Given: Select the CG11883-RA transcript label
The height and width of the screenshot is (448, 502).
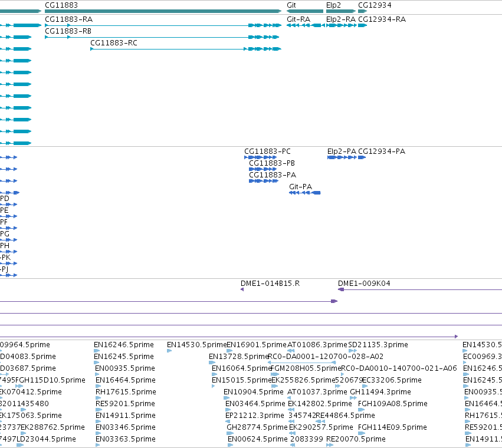Looking at the screenshot, I should (x=69, y=19).
